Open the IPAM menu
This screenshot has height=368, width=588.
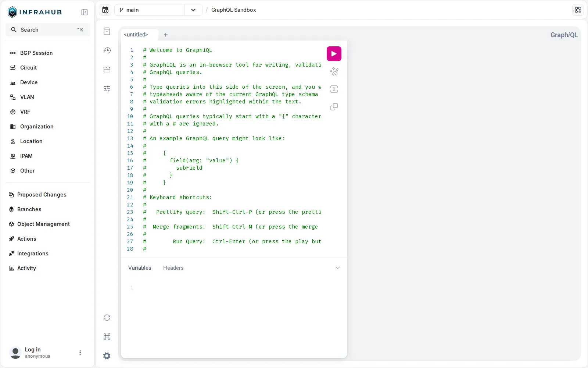[x=48, y=156]
